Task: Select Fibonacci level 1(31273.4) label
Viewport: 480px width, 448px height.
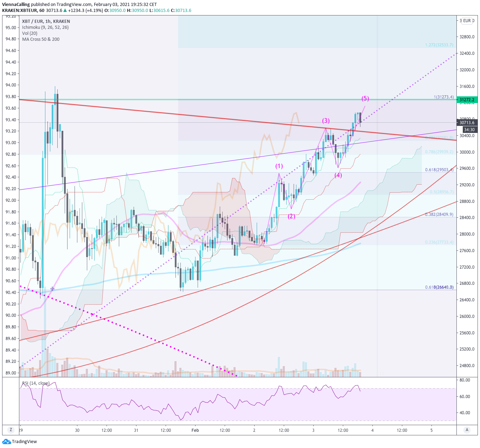Action: (444, 97)
